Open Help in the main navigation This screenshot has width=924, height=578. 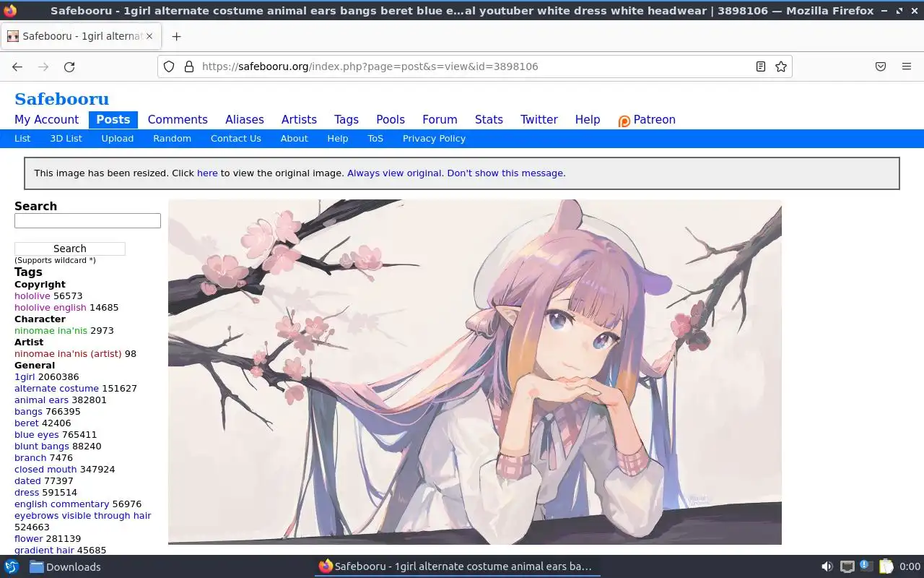pyautogui.click(x=588, y=120)
